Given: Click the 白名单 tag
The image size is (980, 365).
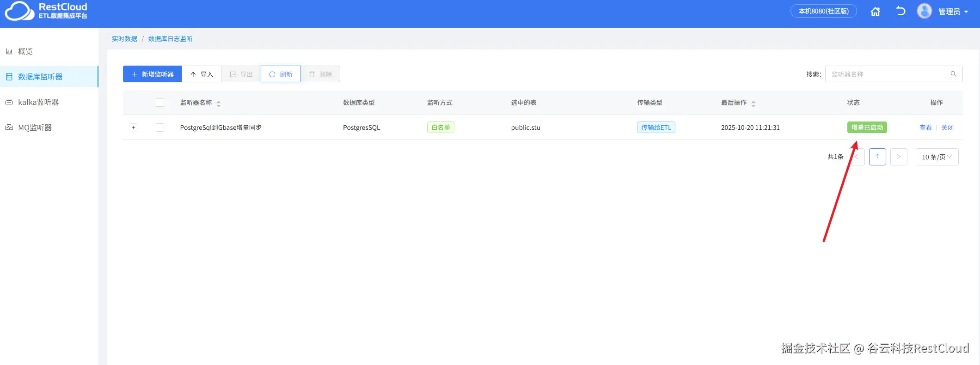Looking at the screenshot, I should click(441, 128).
